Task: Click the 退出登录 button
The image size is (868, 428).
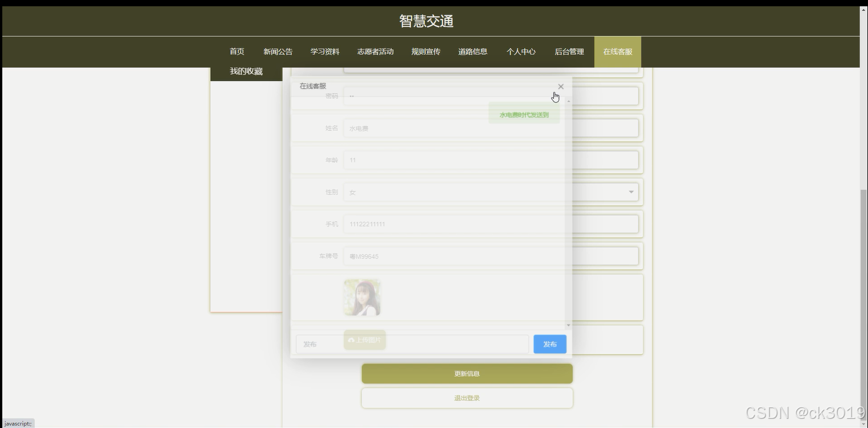Action: pyautogui.click(x=467, y=398)
